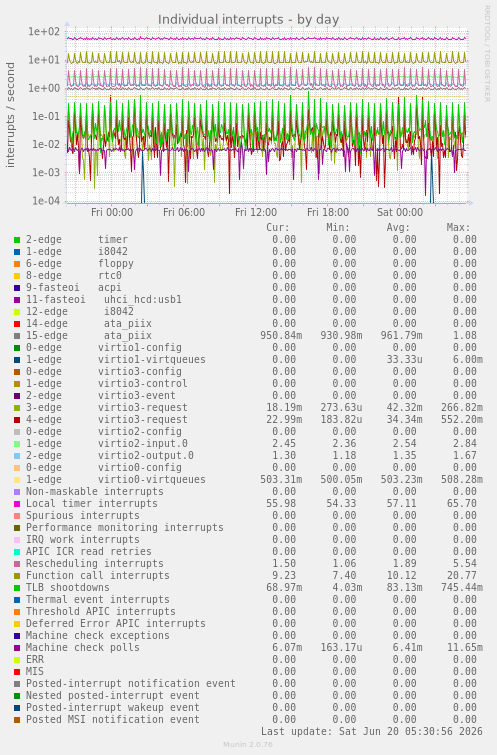The width and height of the screenshot is (497, 755).
Task: Click the swatch next to Thermal event interrupts
Action: pyautogui.click(x=17, y=600)
